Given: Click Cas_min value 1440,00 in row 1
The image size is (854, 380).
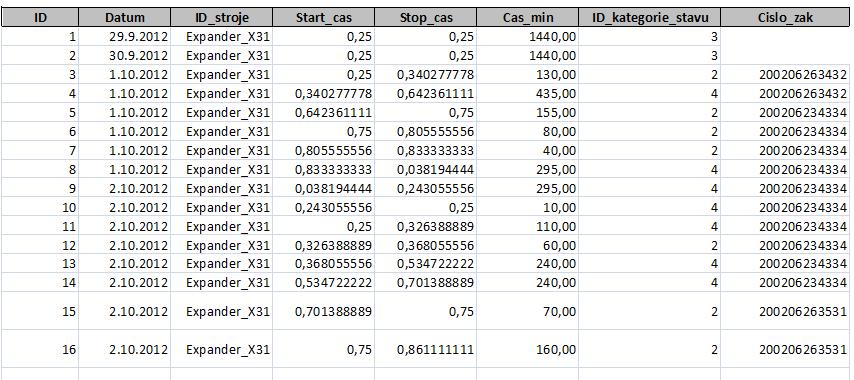Looking at the screenshot, I should coord(527,37).
